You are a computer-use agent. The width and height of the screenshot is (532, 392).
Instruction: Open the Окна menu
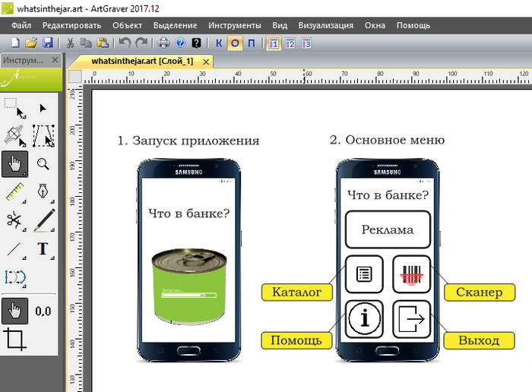[x=375, y=25]
